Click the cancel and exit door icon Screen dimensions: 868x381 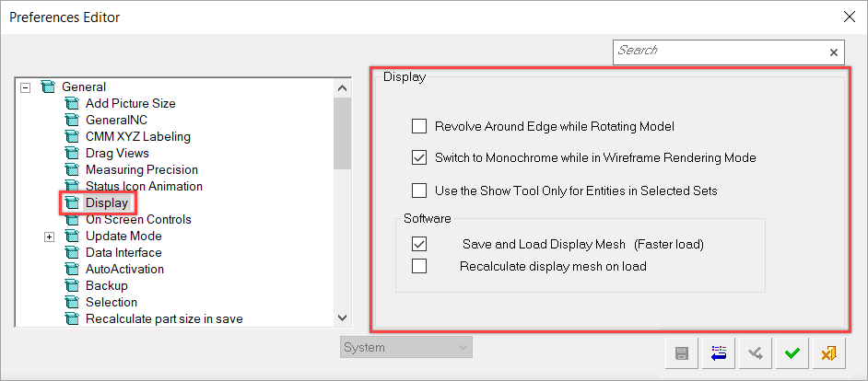tap(828, 353)
